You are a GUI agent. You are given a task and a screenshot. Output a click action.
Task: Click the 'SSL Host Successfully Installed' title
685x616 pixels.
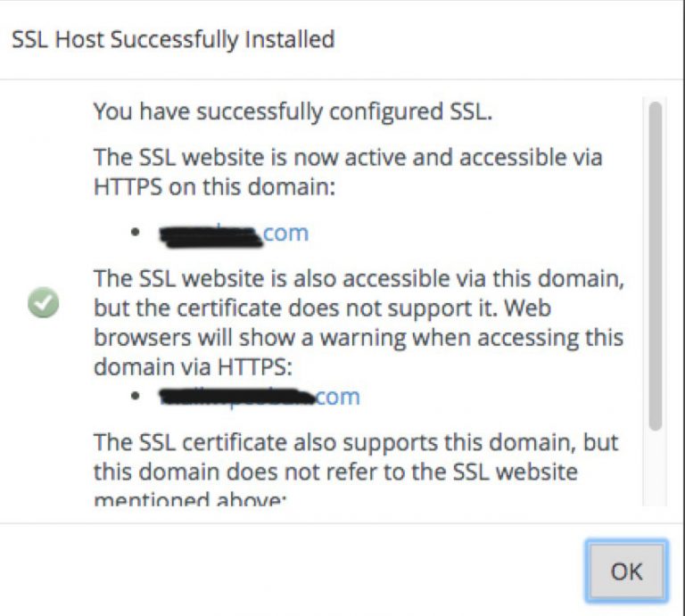173,39
